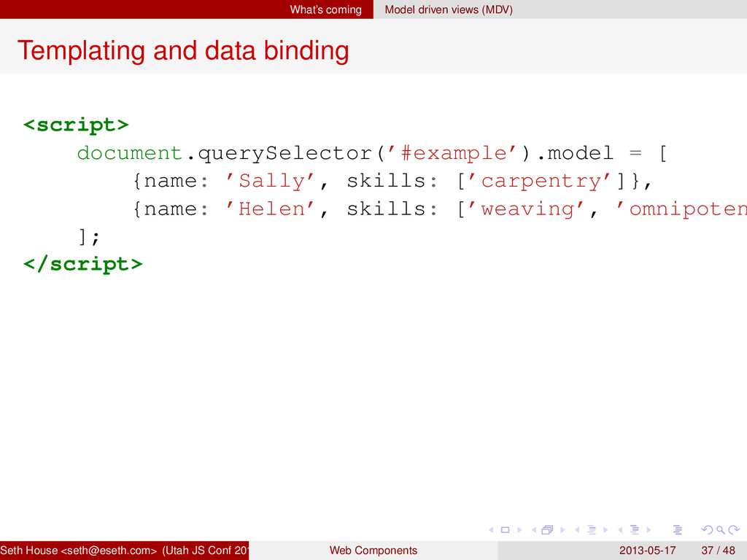Click the stacked frames icon
Image resolution: width=747 pixels, height=560 pixels.
tap(547, 529)
